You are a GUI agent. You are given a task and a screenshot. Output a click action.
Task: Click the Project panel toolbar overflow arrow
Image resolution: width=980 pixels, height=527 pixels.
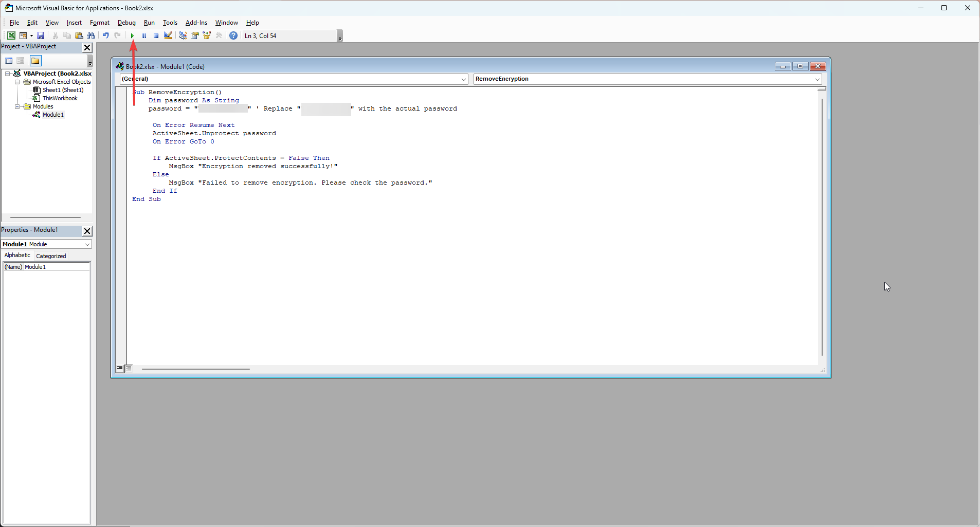[x=90, y=61]
